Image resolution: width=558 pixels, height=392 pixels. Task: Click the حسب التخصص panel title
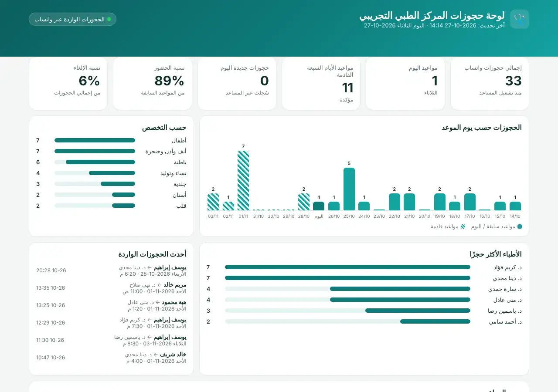(164, 127)
